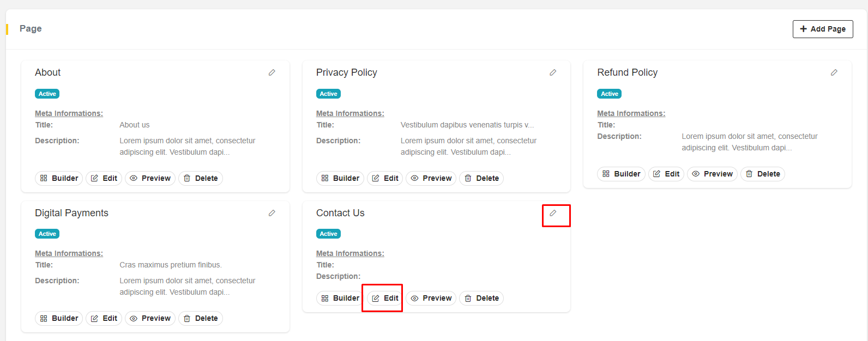This screenshot has width=868, height=341.
Task: Click pencil icon on Contact Us card
Action: (x=553, y=213)
